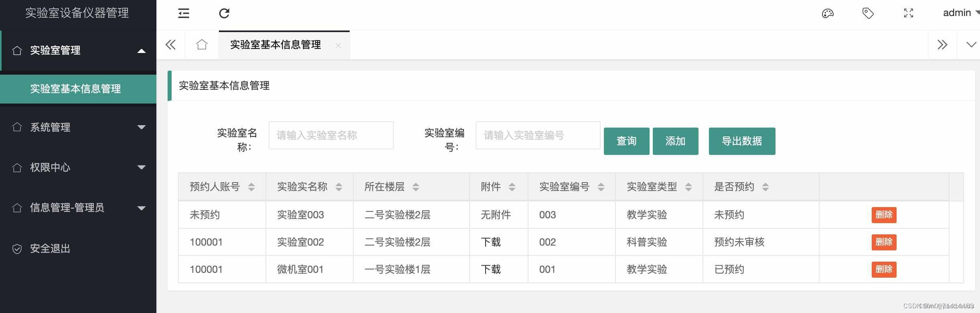Toggle fullscreen with the expand icon
The image size is (980, 313).
(x=909, y=13)
